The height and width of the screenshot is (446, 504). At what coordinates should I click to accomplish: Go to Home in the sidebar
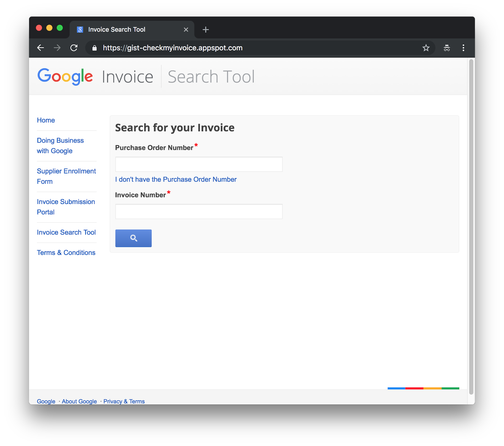(46, 120)
